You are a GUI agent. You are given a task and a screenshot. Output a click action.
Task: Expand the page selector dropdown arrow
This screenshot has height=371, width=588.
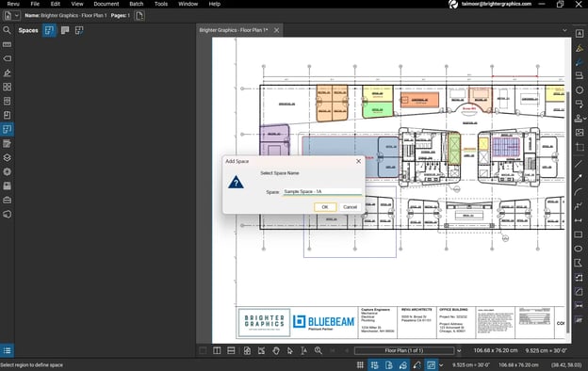tap(459, 351)
